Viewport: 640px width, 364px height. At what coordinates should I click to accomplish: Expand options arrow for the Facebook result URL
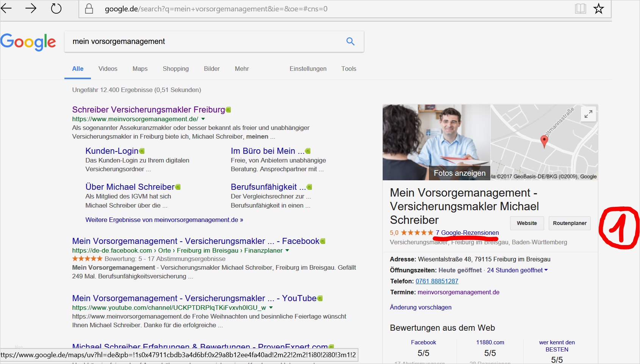pos(287,250)
